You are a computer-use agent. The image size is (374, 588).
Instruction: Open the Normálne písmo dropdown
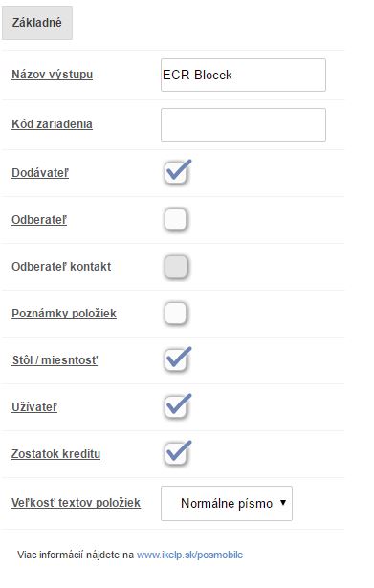(x=227, y=503)
